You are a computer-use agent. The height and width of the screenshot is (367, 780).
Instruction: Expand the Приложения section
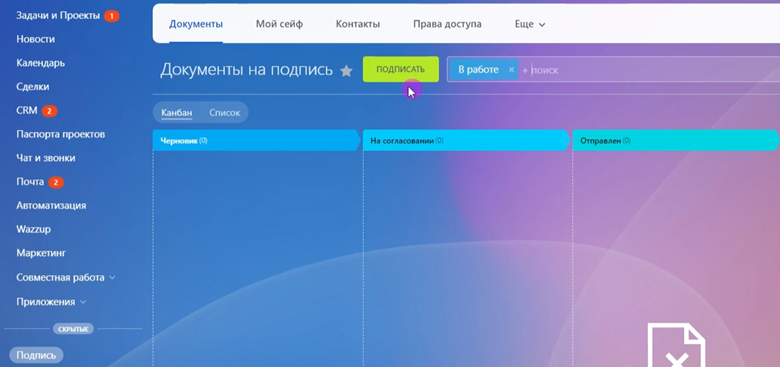pos(51,302)
